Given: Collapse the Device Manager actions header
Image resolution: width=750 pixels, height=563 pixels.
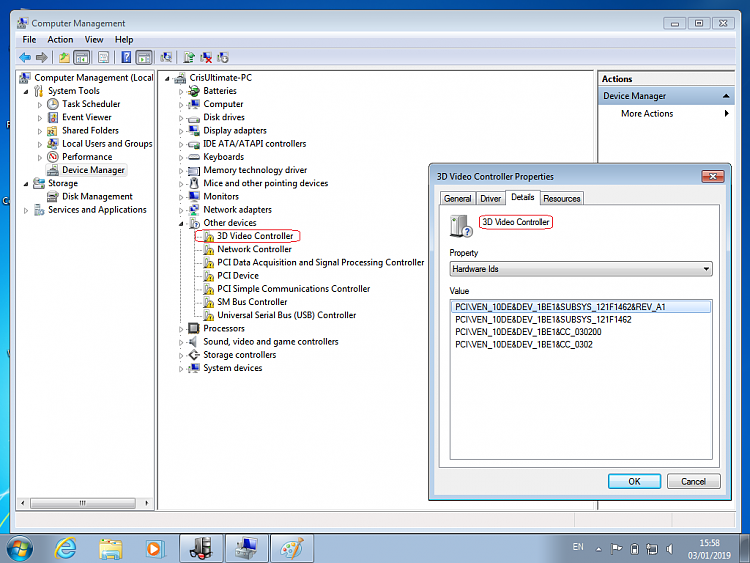Looking at the screenshot, I should coord(726,96).
